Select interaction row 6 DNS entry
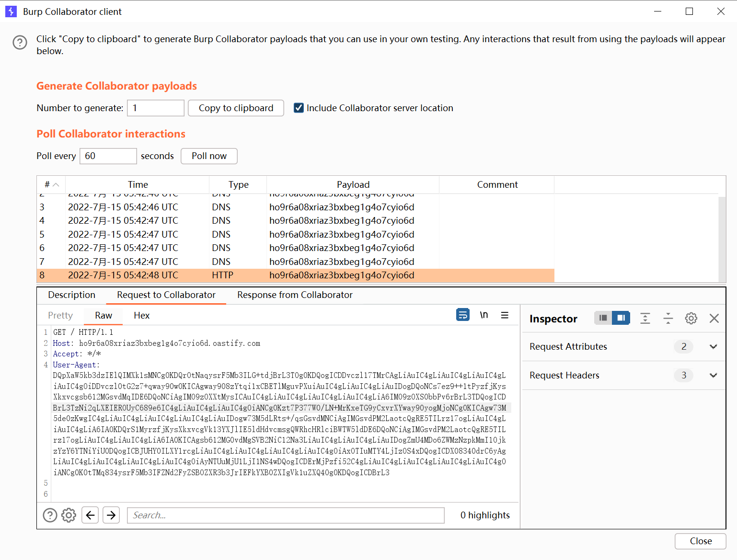The image size is (737, 560). 296,248
